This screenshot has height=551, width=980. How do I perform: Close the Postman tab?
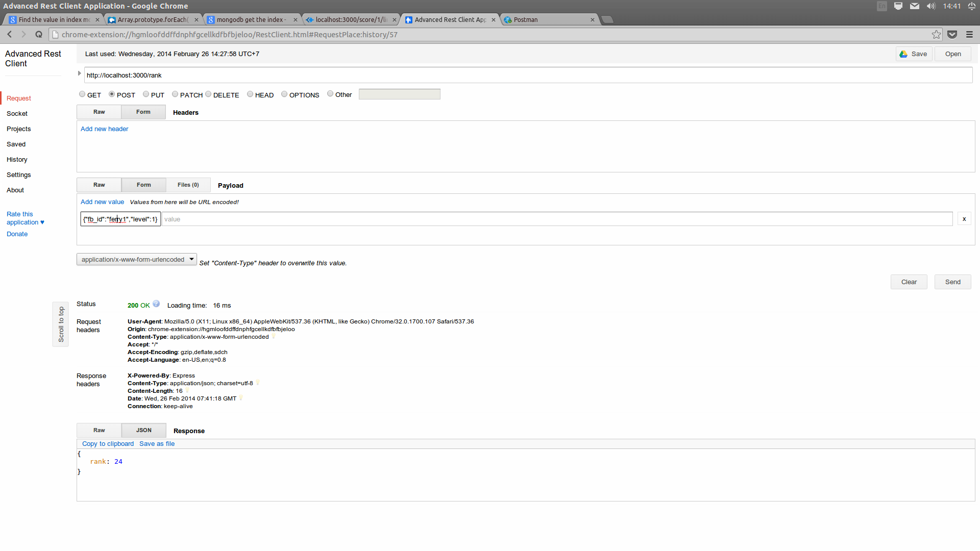tap(592, 20)
